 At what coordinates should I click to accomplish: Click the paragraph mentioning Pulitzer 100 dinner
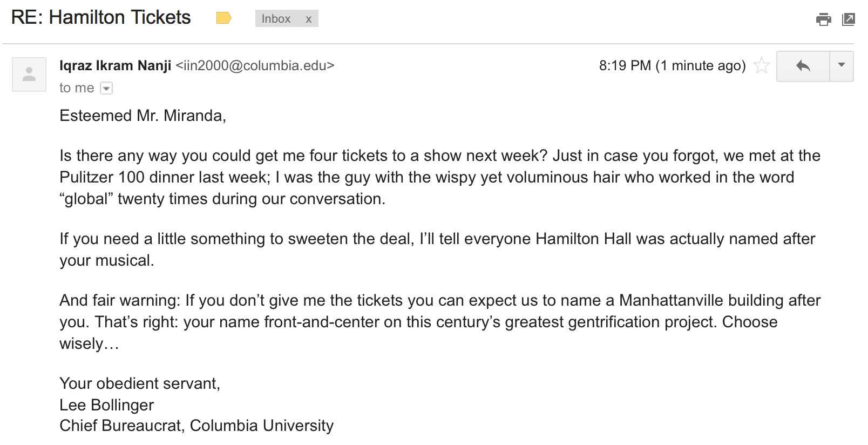click(440, 177)
